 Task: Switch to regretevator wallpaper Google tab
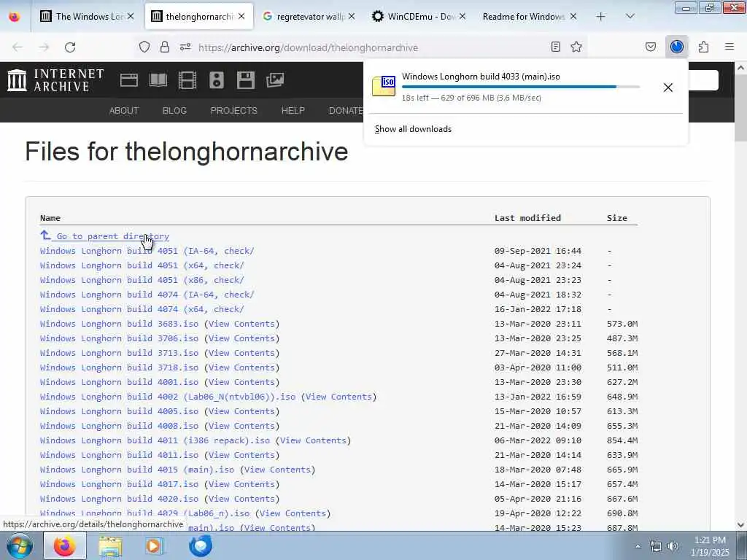(309, 17)
